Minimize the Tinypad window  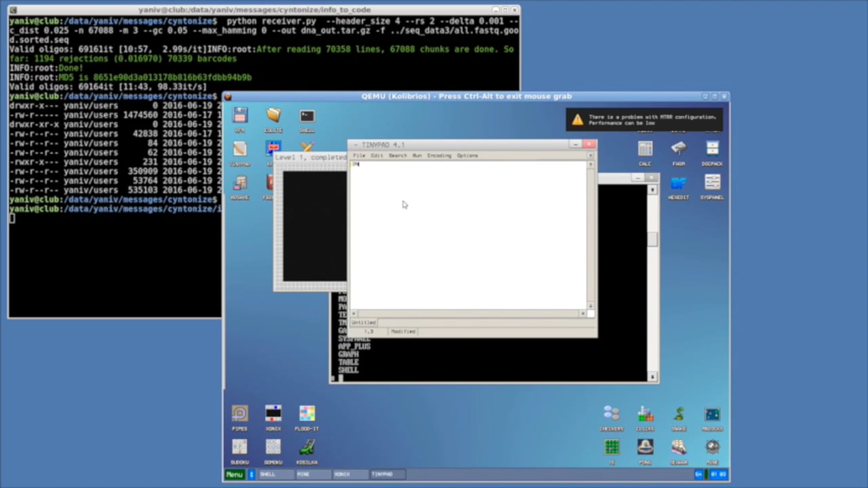coord(576,144)
